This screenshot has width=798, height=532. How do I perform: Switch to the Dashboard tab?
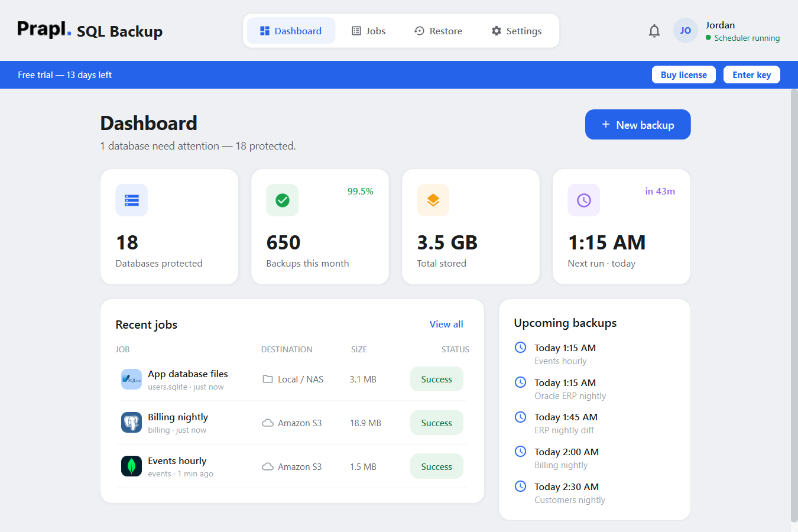click(291, 31)
